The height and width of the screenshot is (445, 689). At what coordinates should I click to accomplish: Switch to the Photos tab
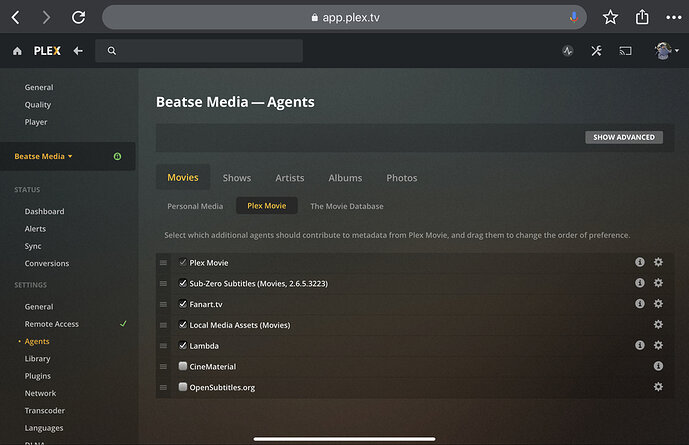[x=402, y=178]
